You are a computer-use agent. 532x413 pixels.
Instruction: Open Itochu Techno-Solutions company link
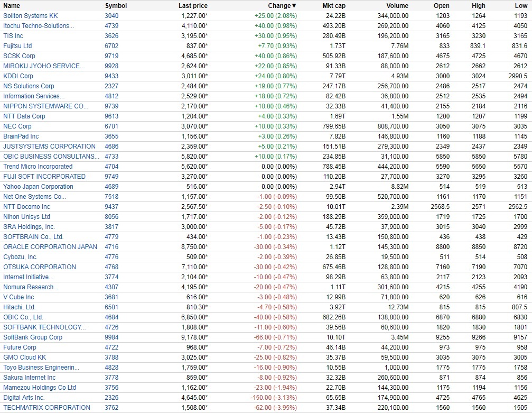[39, 26]
